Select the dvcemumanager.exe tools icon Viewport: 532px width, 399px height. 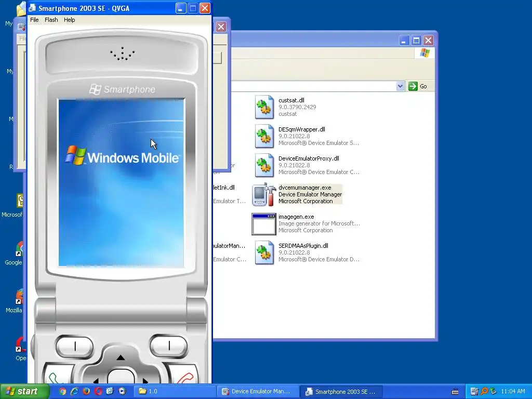point(264,194)
